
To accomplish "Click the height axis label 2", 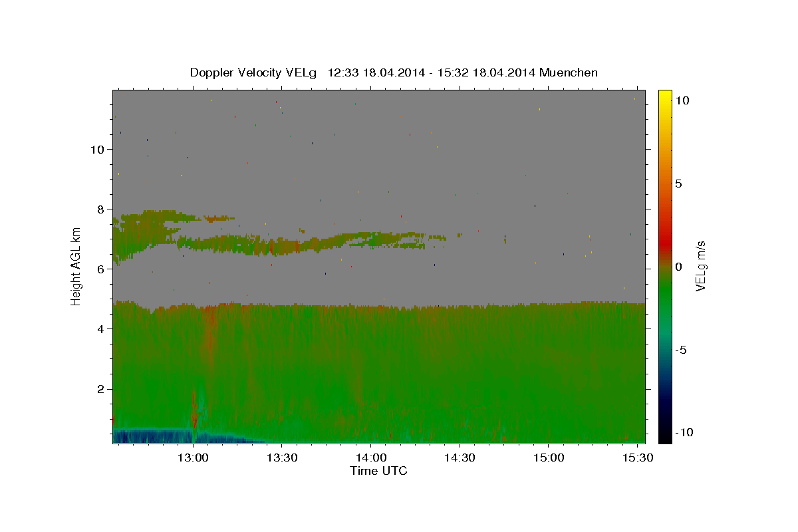I will [101, 389].
